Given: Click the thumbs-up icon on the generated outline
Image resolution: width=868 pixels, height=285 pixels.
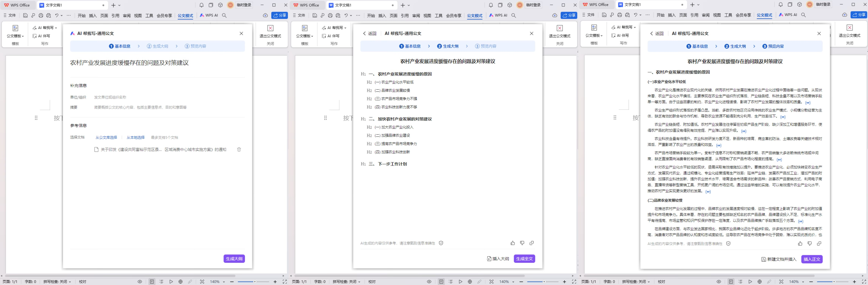Looking at the screenshot, I should tap(513, 243).
